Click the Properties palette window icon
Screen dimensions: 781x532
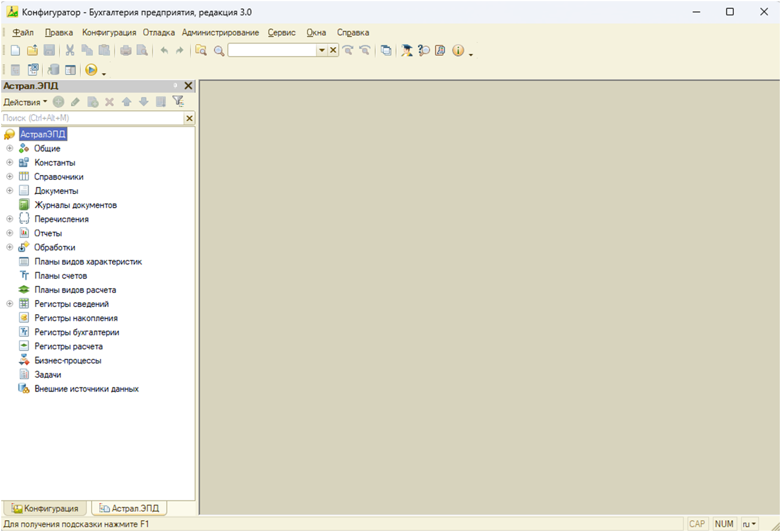pos(70,70)
